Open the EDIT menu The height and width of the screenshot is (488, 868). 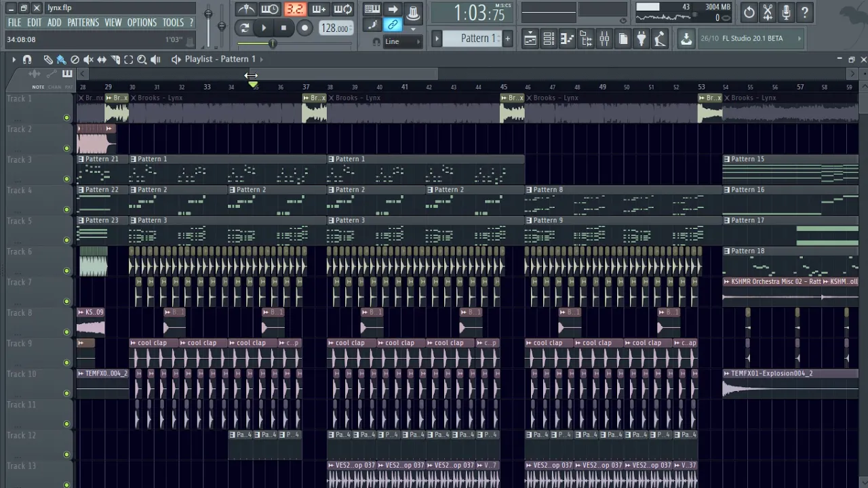[35, 22]
